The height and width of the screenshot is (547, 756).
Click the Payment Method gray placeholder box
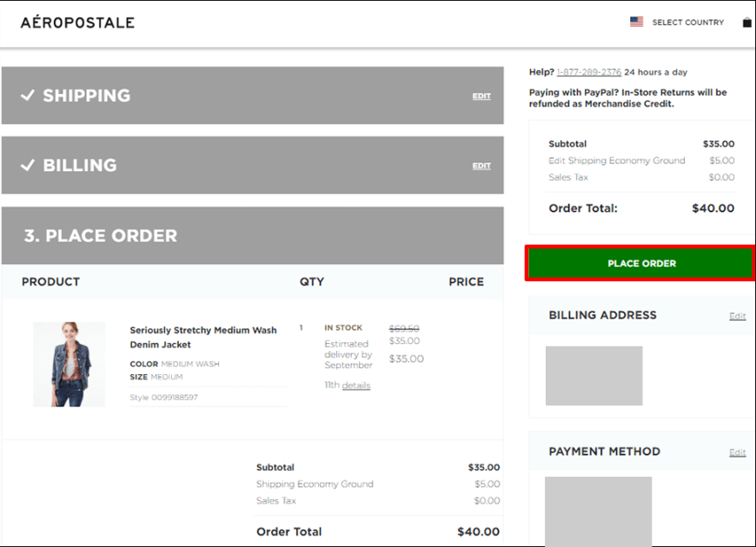tap(599, 511)
